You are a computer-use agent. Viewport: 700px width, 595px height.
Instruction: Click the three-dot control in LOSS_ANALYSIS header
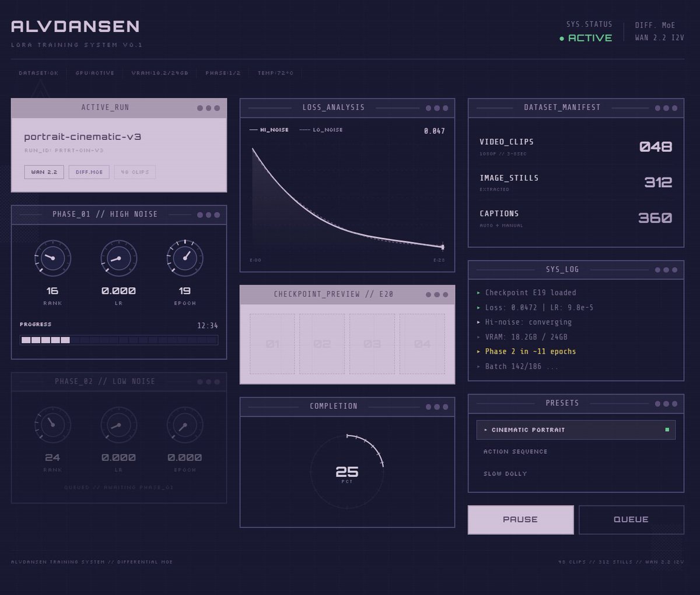pyautogui.click(x=437, y=108)
